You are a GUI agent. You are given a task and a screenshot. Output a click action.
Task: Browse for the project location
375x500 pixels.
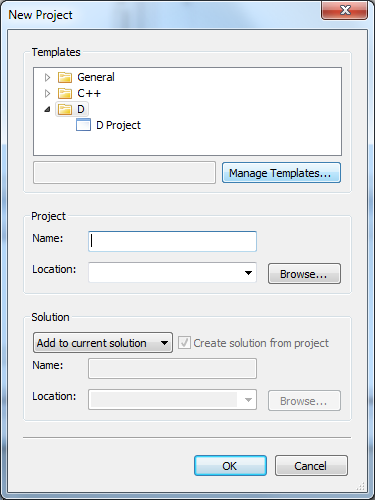304,274
